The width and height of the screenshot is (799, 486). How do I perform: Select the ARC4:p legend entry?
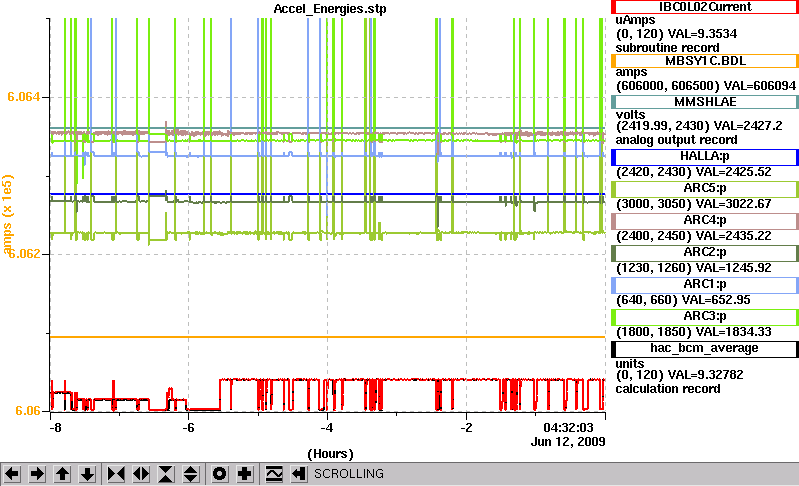pos(705,221)
